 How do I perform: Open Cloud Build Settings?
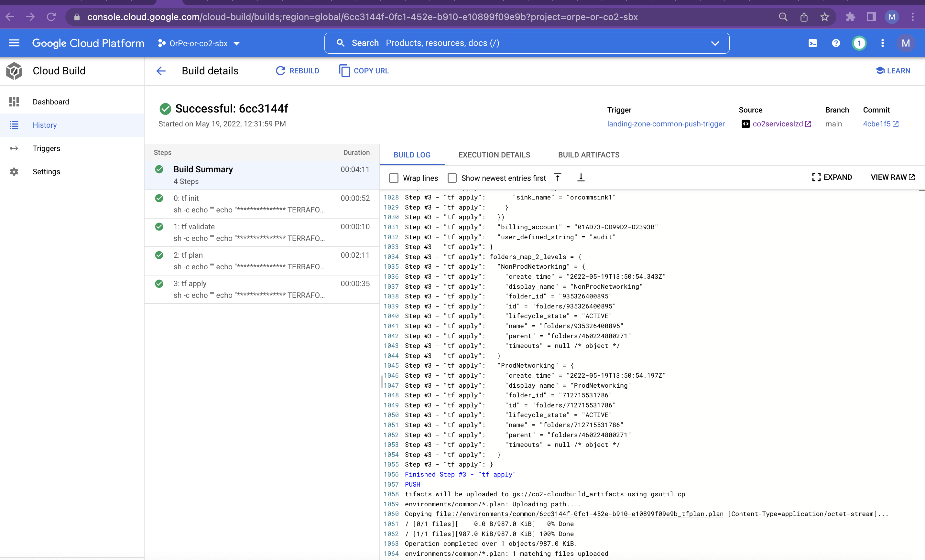[x=47, y=172]
